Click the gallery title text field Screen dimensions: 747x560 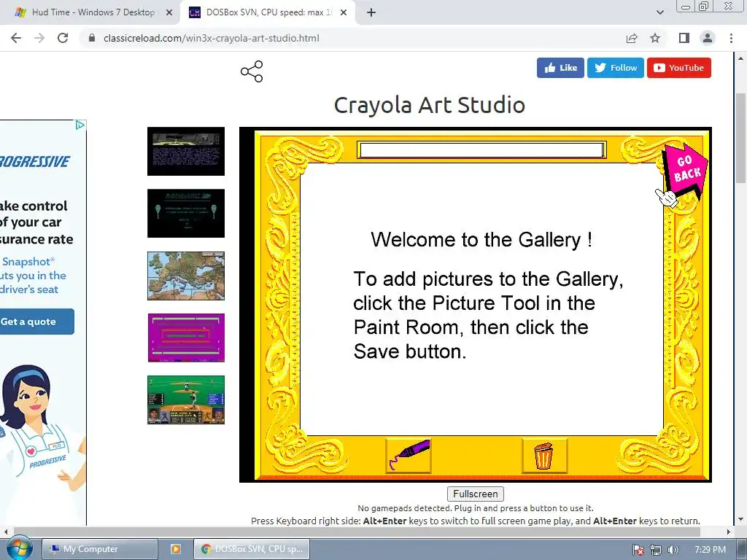(481, 150)
